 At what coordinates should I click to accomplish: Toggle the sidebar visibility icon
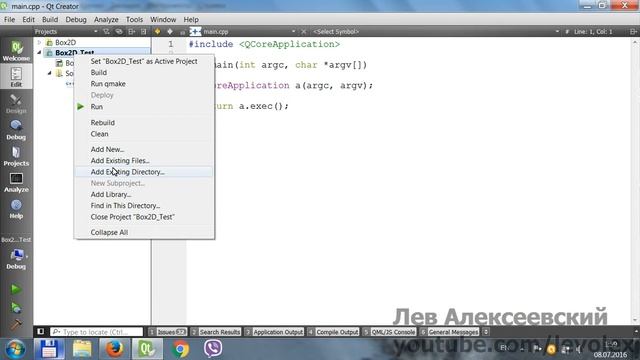pyautogui.click(x=40, y=332)
